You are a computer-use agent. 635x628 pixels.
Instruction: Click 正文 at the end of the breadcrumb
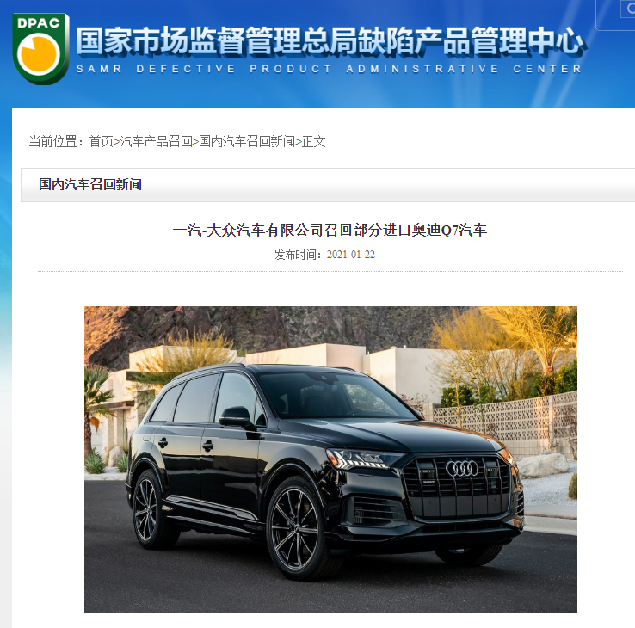[313, 141]
